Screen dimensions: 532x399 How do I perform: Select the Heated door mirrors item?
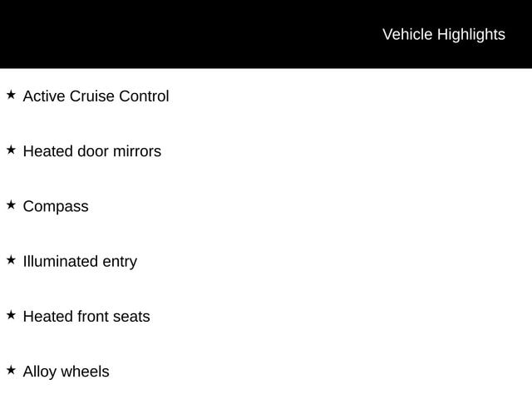pos(91,151)
